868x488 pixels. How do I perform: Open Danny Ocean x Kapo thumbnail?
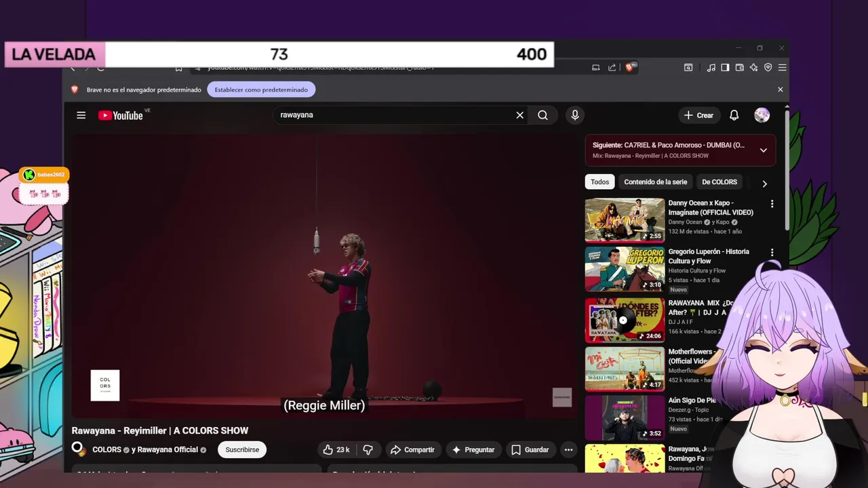point(625,220)
